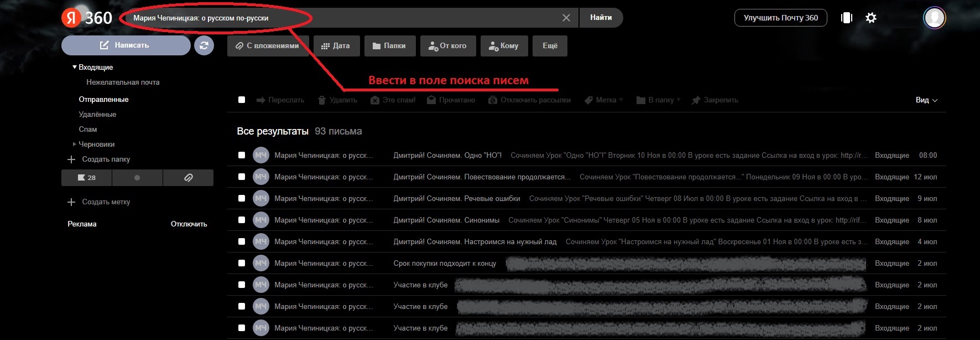Apply the Дата search filter
The image size is (980, 340).
(336, 46)
